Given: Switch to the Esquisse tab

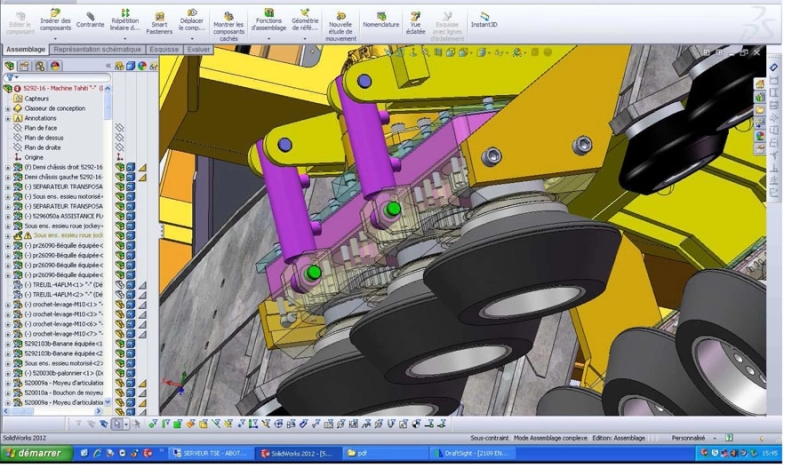Looking at the screenshot, I should point(164,49).
